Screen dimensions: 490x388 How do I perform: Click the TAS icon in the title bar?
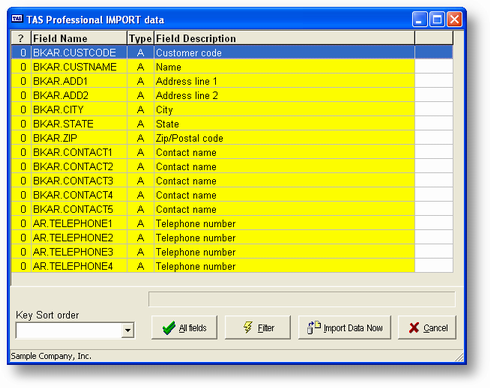tap(17, 19)
